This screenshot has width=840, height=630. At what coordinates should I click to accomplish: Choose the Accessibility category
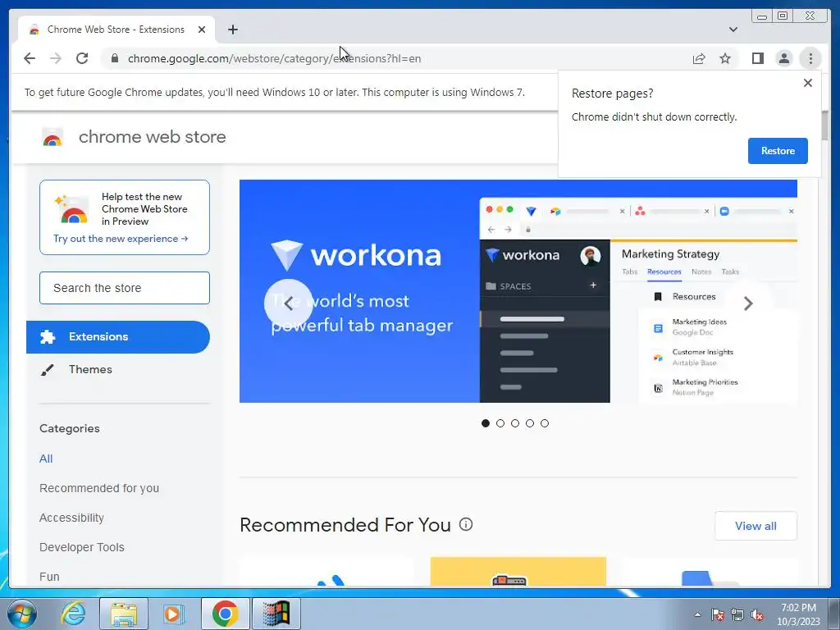71,518
